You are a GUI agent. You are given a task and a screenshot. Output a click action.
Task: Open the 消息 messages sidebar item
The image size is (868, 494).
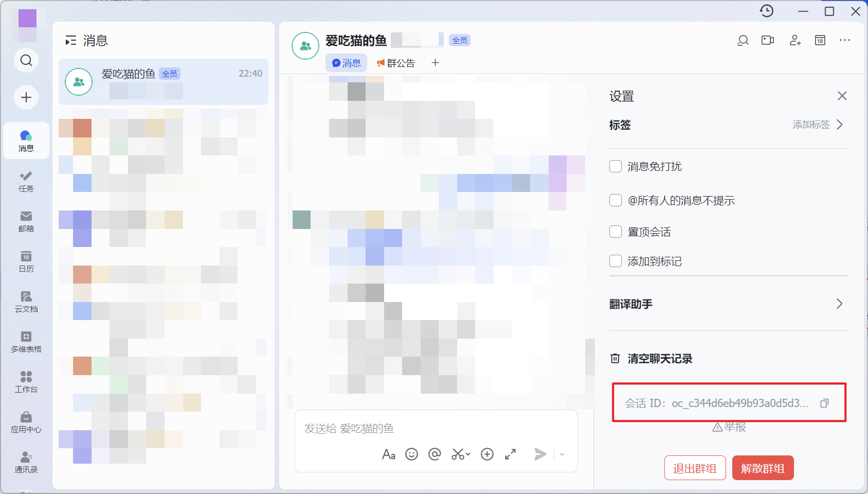click(x=26, y=141)
